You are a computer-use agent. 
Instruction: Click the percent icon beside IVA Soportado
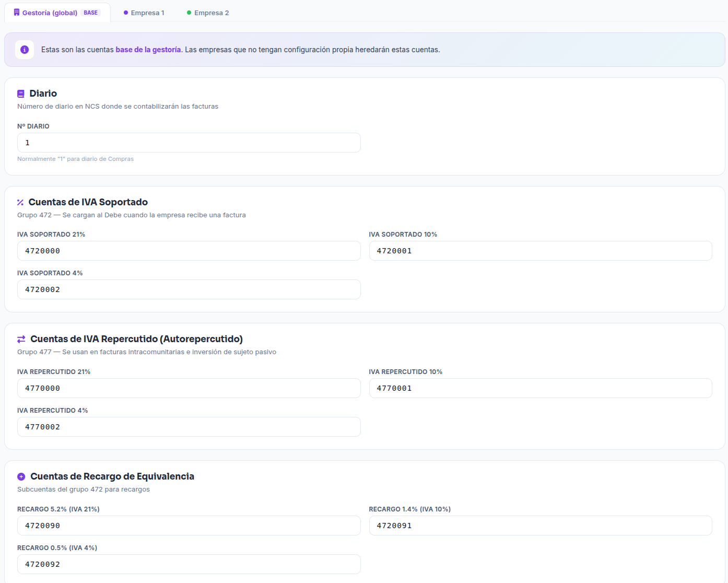point(20,203)
